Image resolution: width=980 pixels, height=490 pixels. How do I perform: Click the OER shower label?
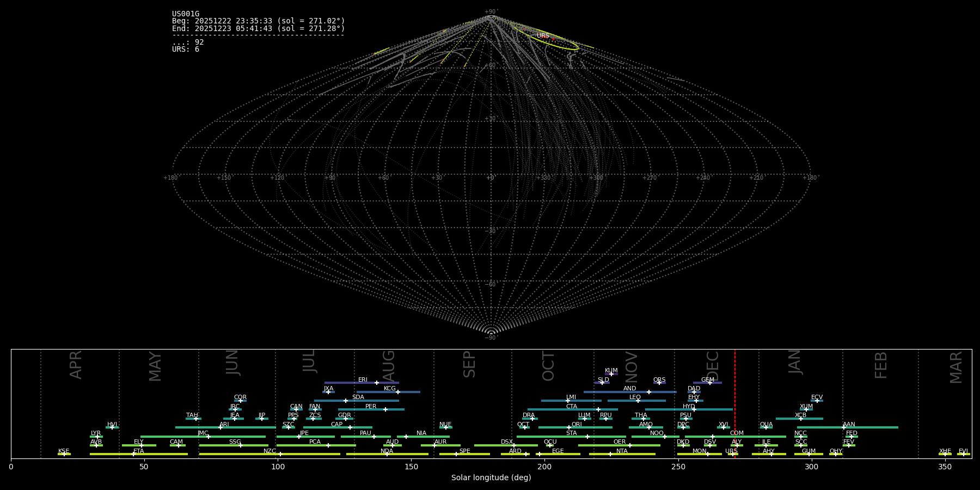coord(620,442)
